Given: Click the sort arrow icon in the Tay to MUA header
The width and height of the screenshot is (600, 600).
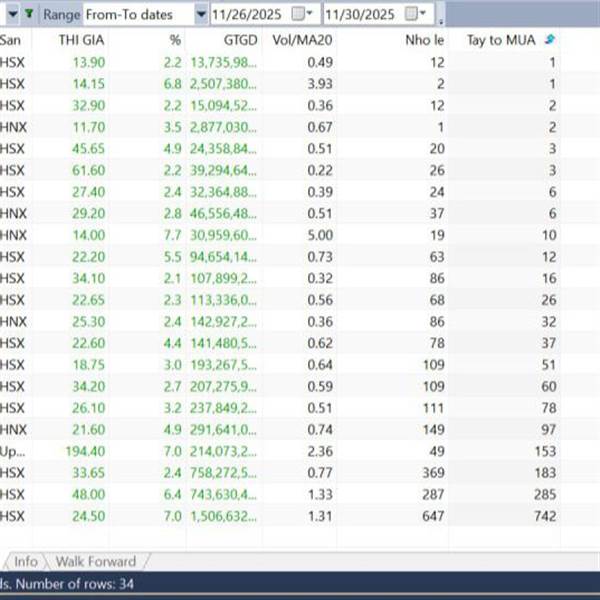Looking at the screenshot, I should (x=549, y=40).
